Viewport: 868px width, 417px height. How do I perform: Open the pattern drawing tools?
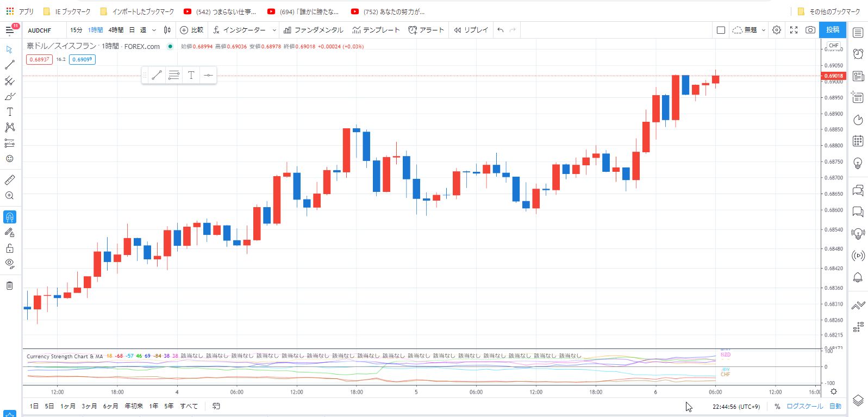click(x=9, y=127)
